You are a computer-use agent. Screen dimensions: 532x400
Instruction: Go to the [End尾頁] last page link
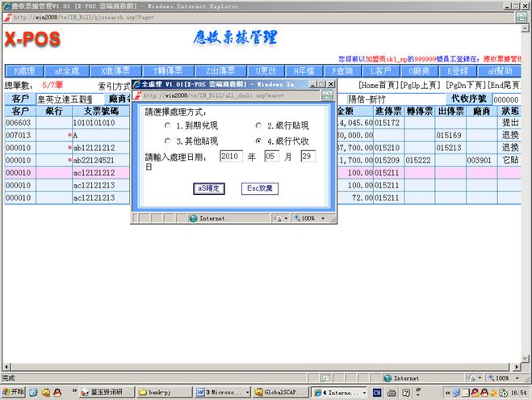509,85
